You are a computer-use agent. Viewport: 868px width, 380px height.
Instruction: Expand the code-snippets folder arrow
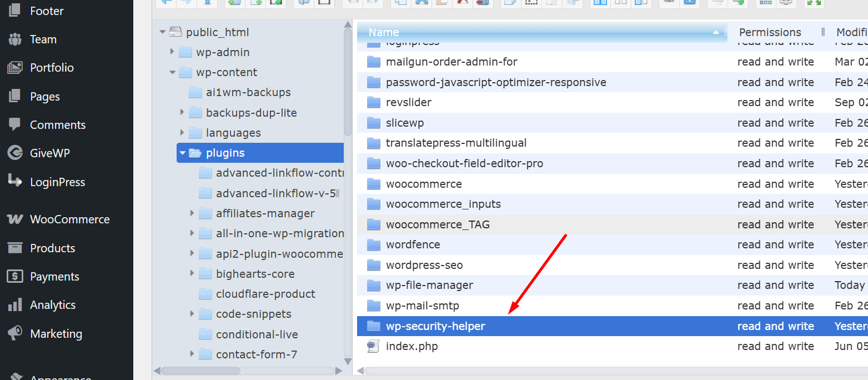(x=192, y=314)
